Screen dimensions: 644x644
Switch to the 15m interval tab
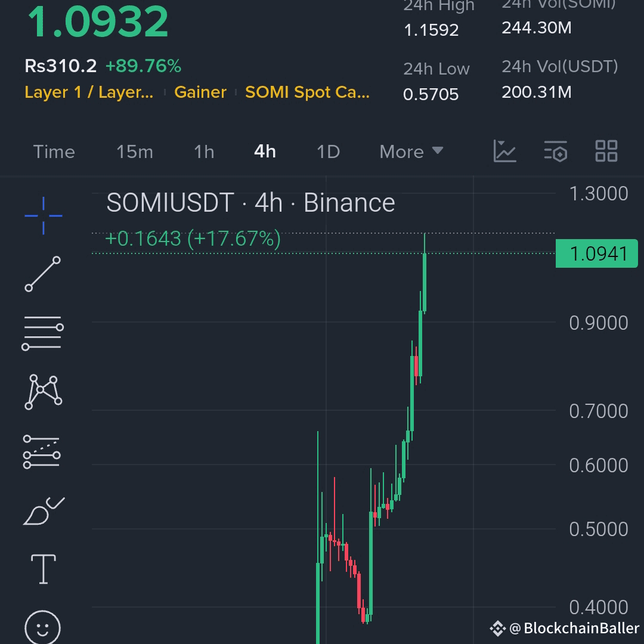coord(135,152)
